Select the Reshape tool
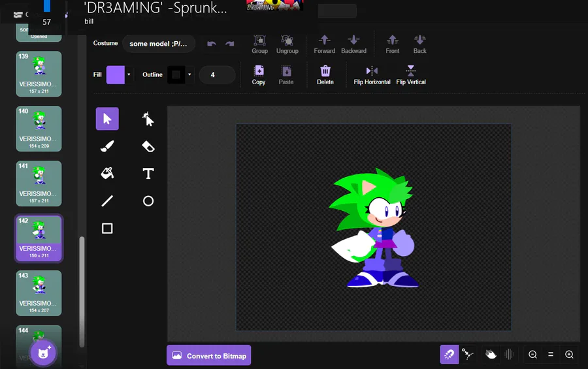Screen dimensions: 588x369 pos(148,119)
